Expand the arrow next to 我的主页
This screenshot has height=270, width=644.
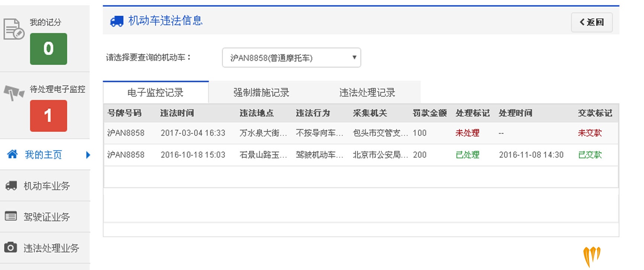pyautogui.click(x=88, y=155)
